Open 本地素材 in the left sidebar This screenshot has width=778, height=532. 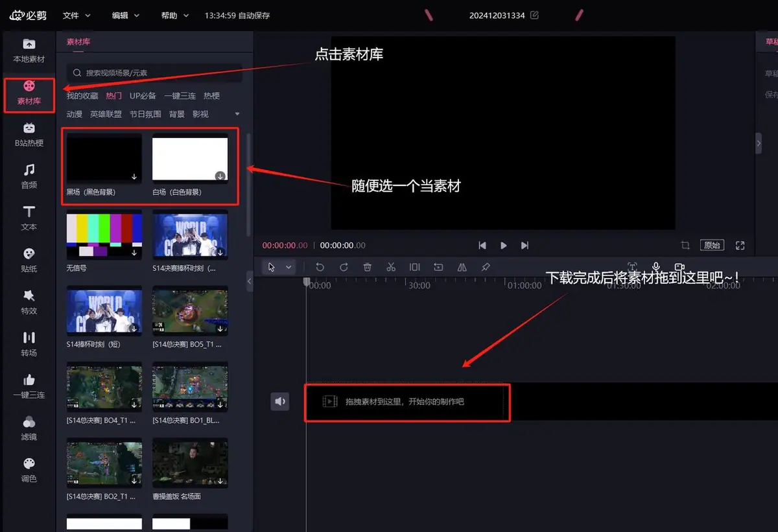point(29,51)
